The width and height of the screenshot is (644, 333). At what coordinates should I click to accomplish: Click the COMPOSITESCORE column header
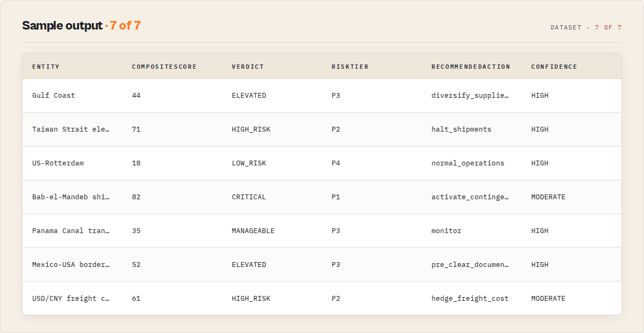point(164,67)
